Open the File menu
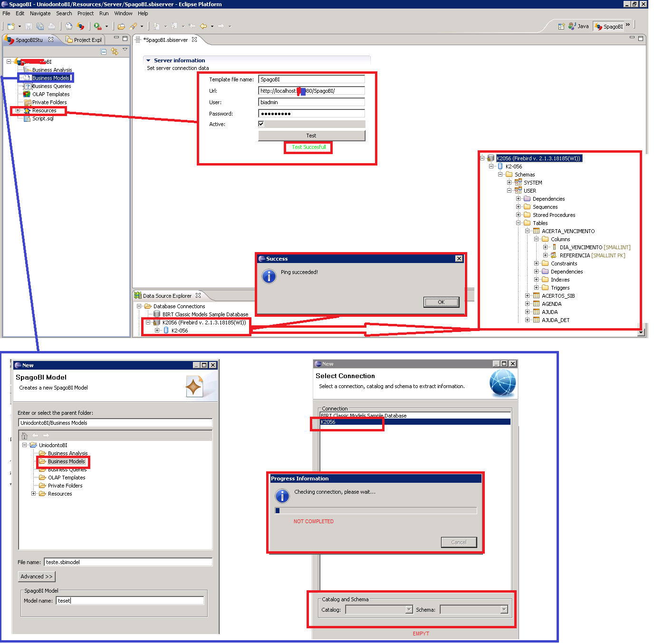 pos(6,13)
